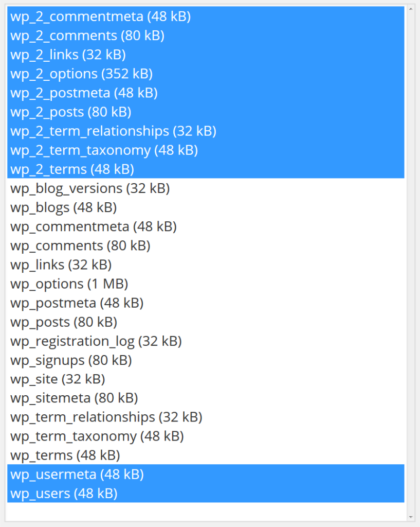The image size is (420, 527).
Task: Pick wp_2_term_relationships from the list
Action: (x=113, y=131)
